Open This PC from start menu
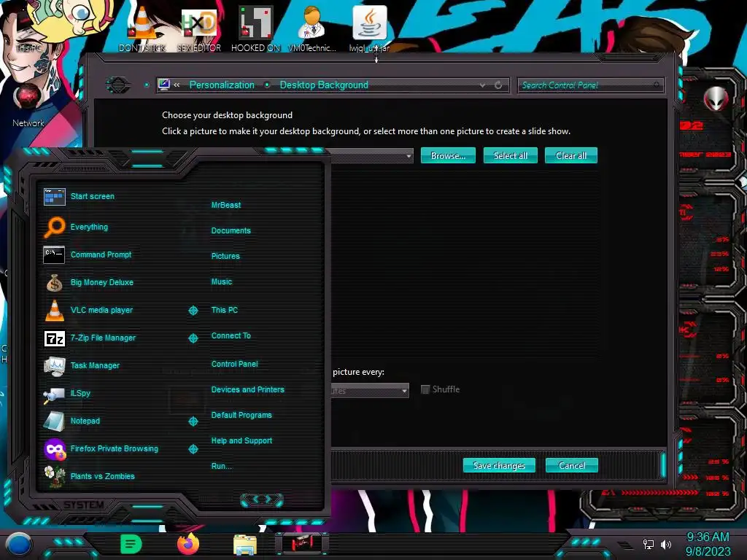 (x=225, y=310)
